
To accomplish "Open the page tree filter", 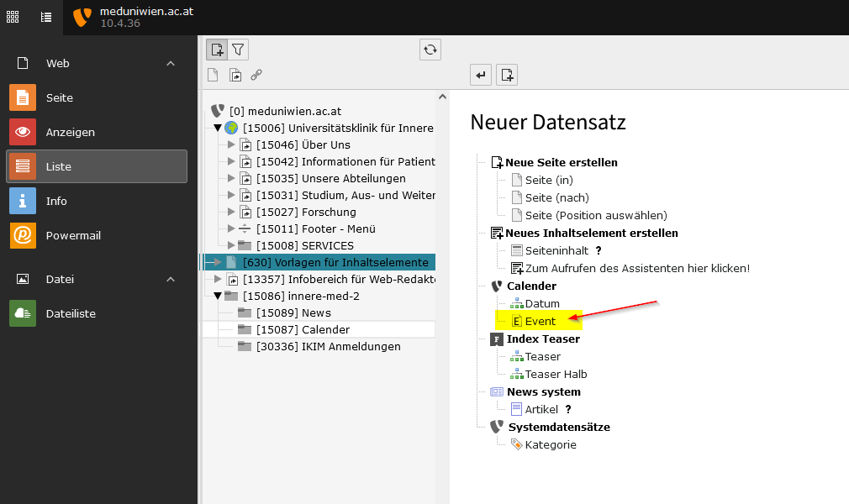I will 238,50.
